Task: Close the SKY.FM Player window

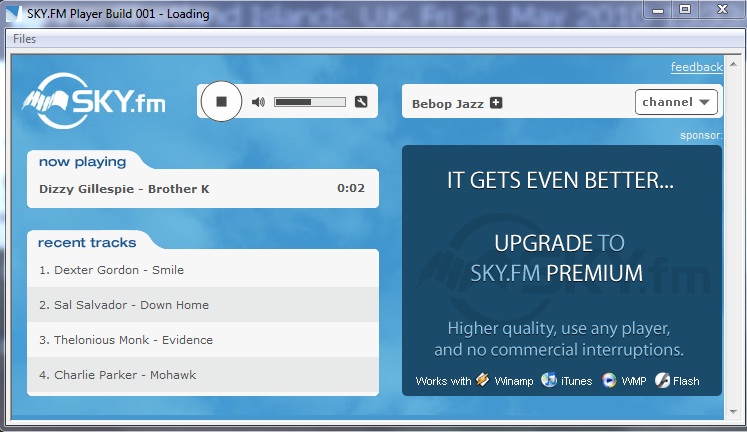Action: (x=722, y=10)
